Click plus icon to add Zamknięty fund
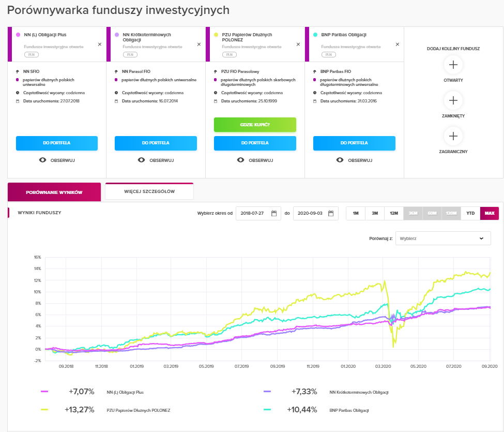Screen dimensions: 504x432 (453, 100)
